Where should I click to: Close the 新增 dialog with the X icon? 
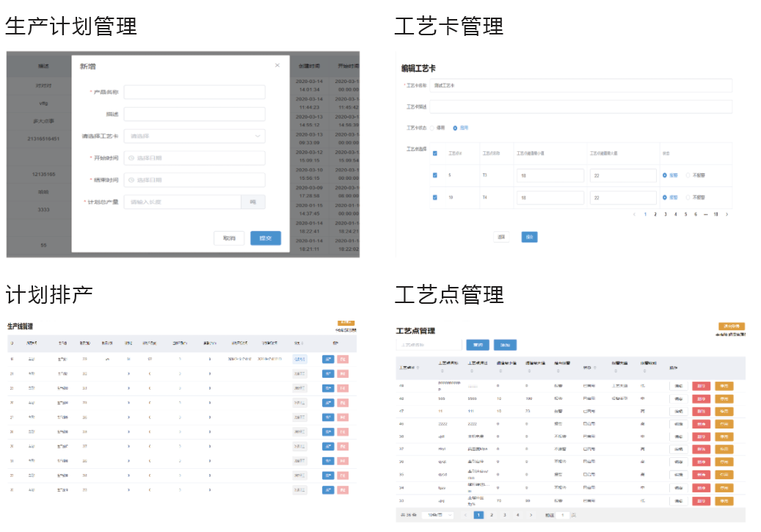pos(277,66)
